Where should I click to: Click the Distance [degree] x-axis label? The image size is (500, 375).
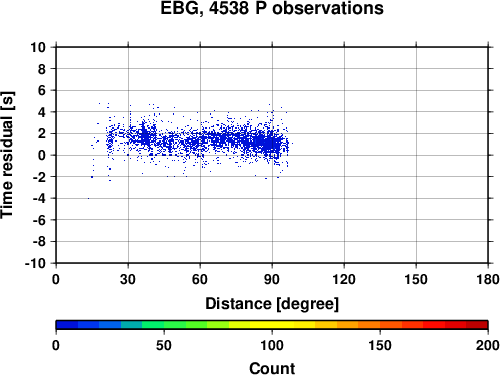click(x=272, y=304)
